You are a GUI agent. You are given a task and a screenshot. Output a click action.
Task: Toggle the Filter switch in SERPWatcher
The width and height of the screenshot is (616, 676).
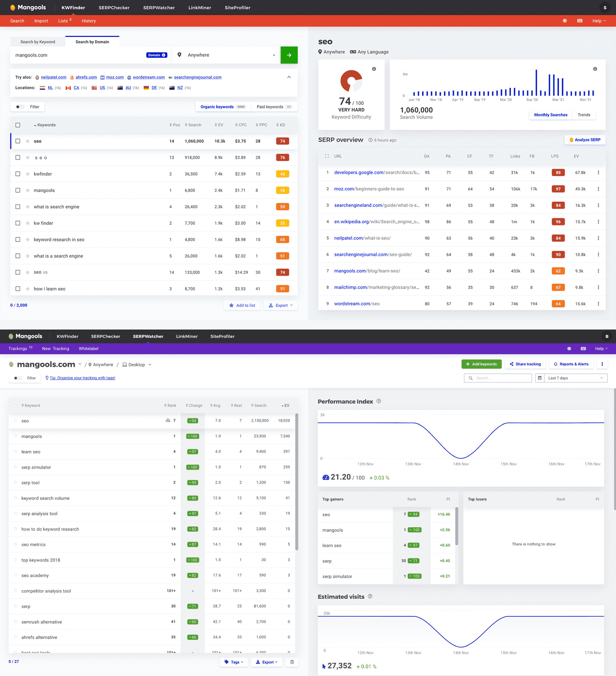click(18, 378)
